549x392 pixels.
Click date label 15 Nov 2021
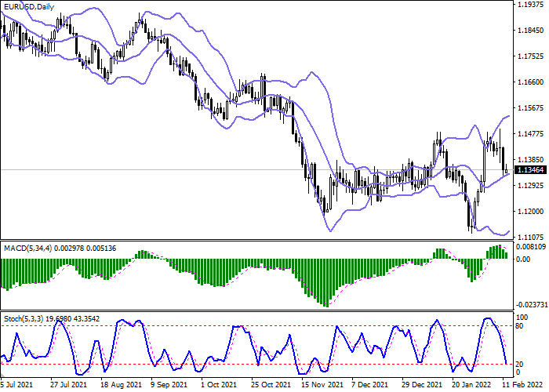[x=322, y=385]
